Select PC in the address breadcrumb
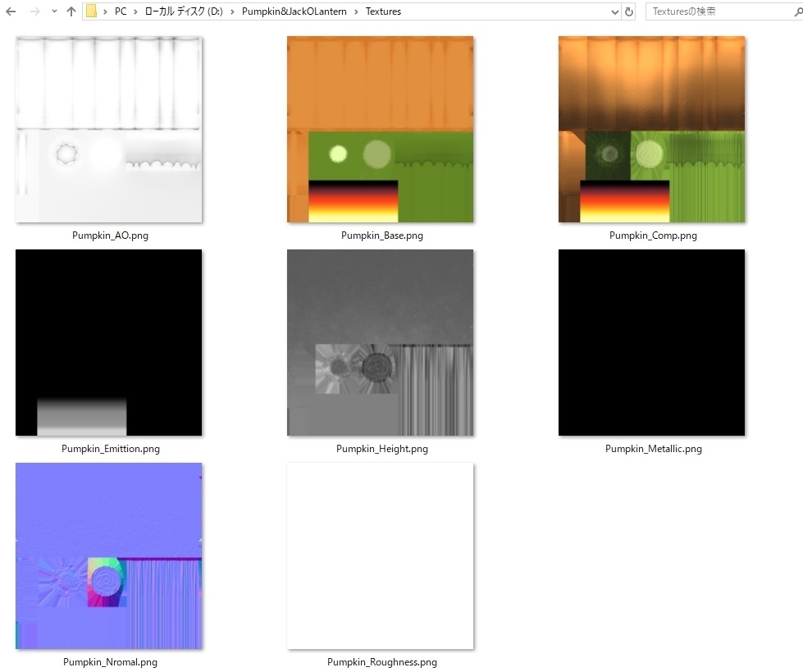Image resolution: width=803 pixels, height=672 pixels. 121,11
